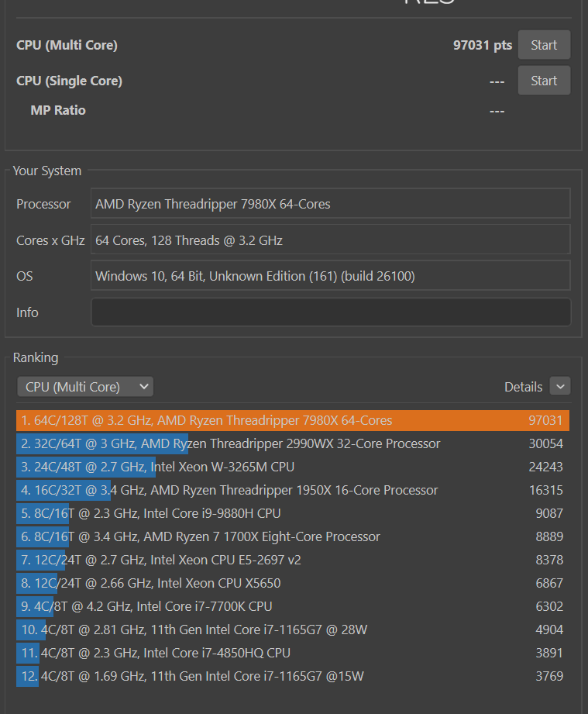This screenshot has width=588, height=714.
Task: Select the Xeon W-3265M ranking row
Action: click(292, 467)
